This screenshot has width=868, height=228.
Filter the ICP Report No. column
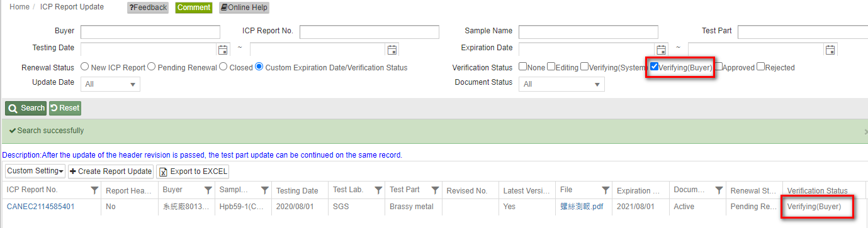pos(94,190)
